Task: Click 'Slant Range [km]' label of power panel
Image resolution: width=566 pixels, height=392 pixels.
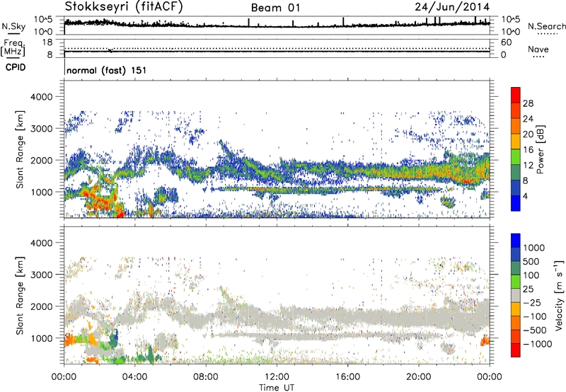Action: (20, 149)
